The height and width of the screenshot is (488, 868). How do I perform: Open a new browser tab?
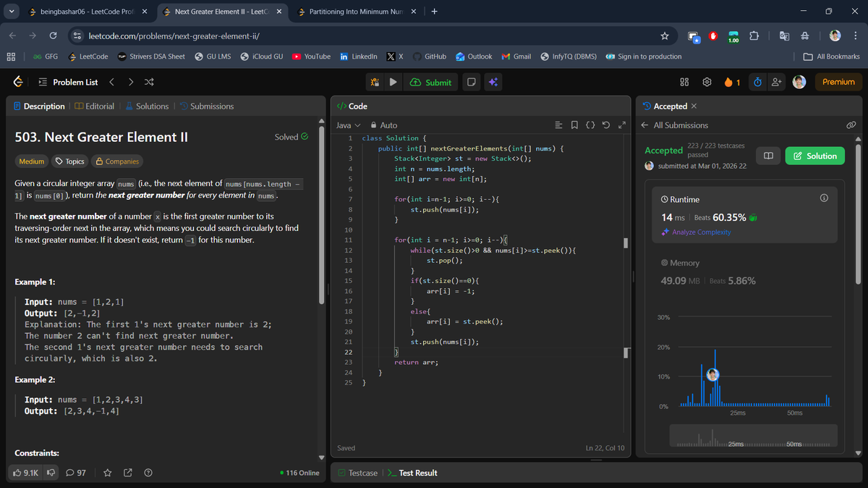(434, 12)
